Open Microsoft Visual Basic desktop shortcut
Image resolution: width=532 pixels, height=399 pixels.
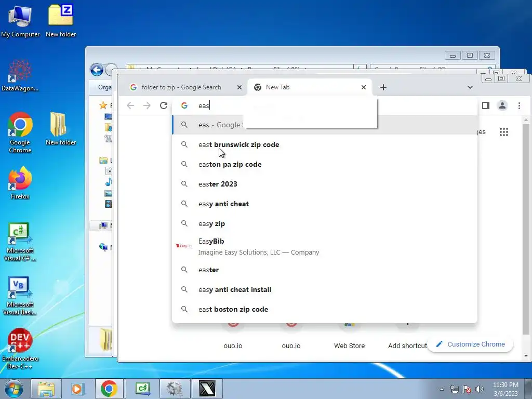[20, 296]
